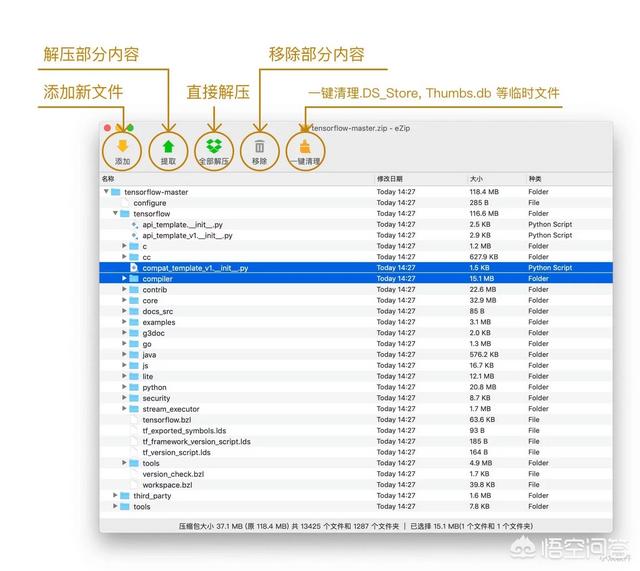Image resolution: width=640 pixels, height=571 pixels.
Task: Click the examples folder name
Action: (x=159, y=322)
